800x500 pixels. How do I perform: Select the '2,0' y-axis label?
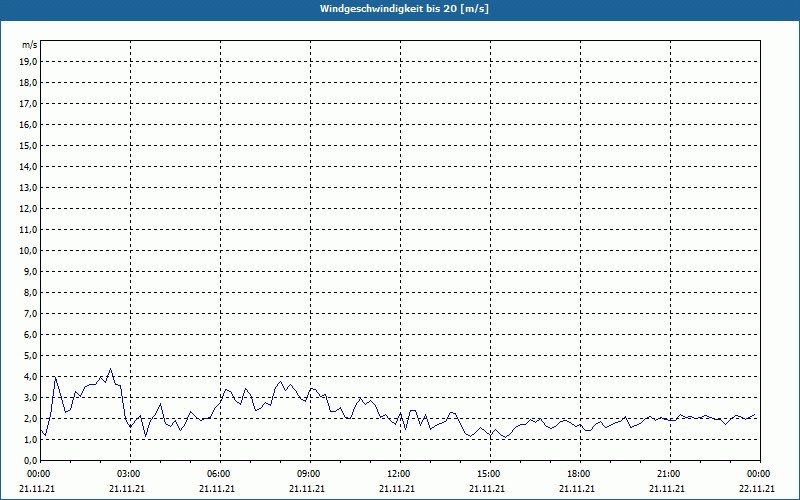click(x=30, y=418)
